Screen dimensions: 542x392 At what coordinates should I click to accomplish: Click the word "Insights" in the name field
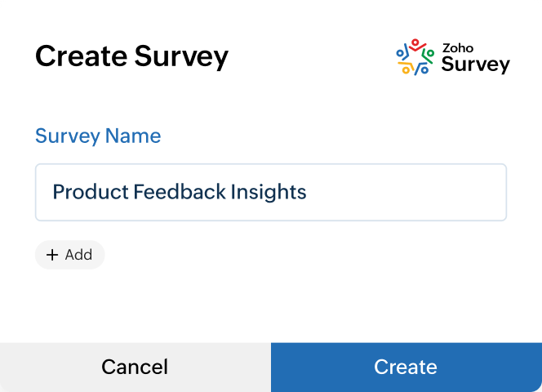pyautogui.click(x=268, y=193)
